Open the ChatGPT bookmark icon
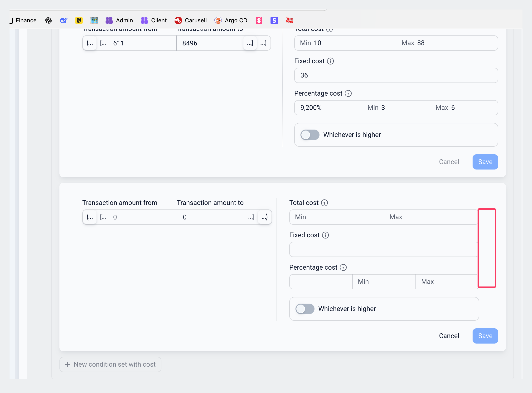532x393 pixels. (48, 20)
